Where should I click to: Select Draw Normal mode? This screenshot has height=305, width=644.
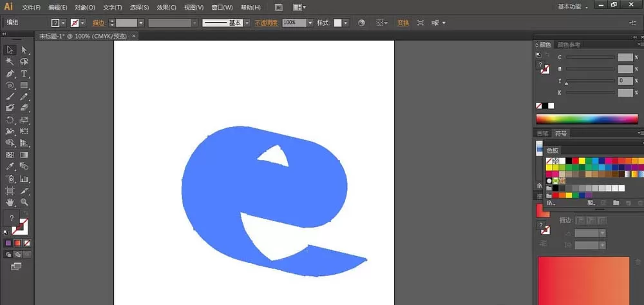click(8, 255)
